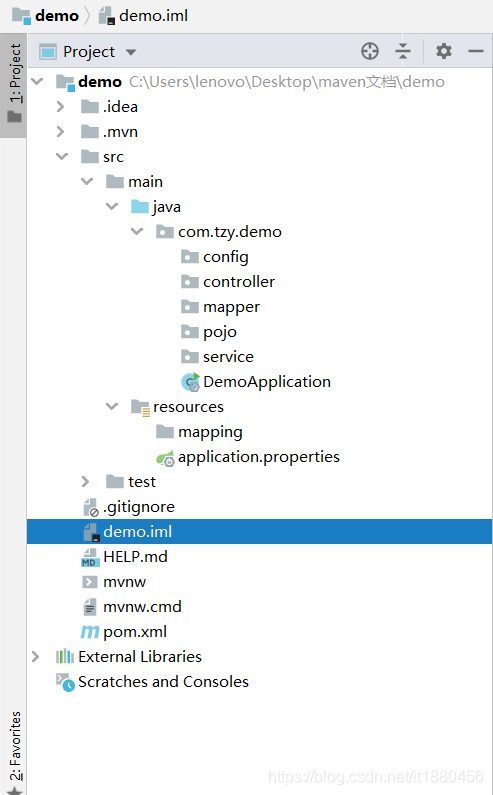Collapse the src folder
Viewport: 493px width, 795px height.
(62, 156)
